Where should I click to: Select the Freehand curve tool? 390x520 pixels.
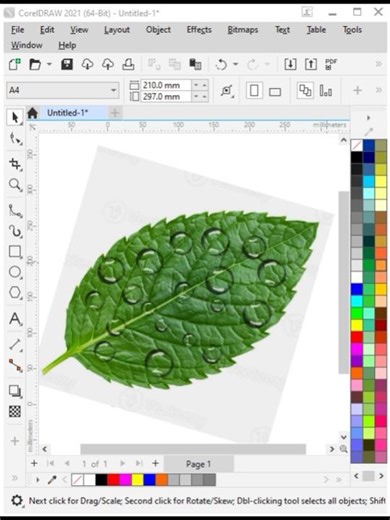15,211
